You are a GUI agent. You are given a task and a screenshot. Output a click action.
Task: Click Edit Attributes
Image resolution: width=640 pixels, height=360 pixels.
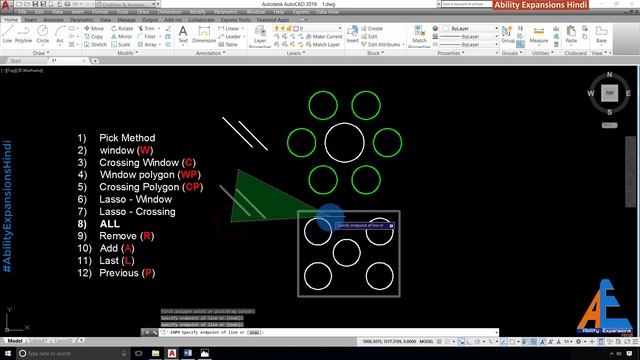pos(381,44)
